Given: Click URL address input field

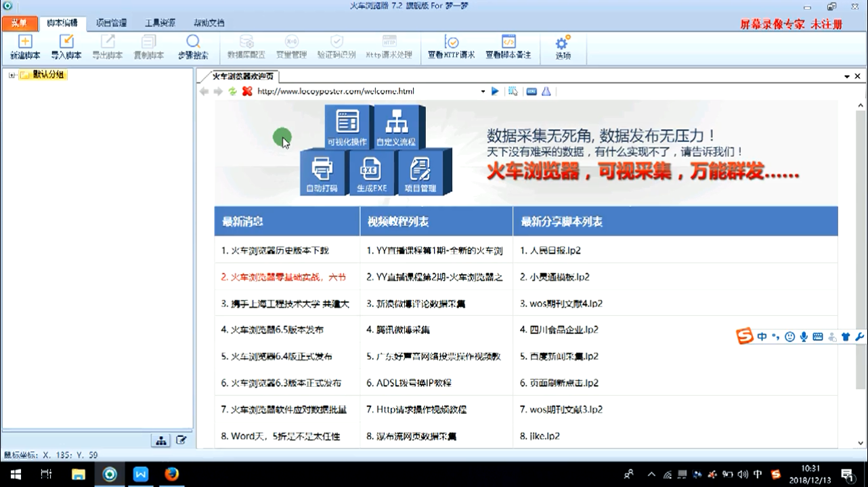Looking at the screenshot, I should click(x=366, y=91).
